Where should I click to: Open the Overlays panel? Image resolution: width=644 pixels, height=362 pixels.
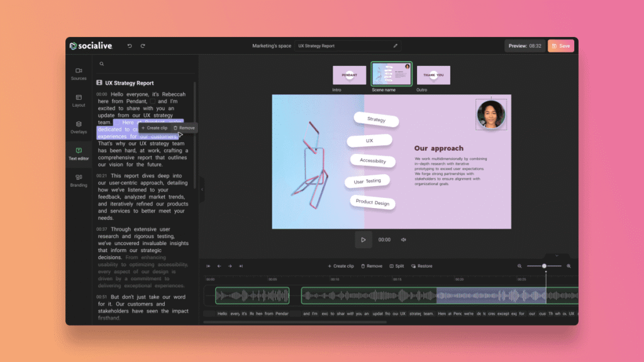pos(79,127)
